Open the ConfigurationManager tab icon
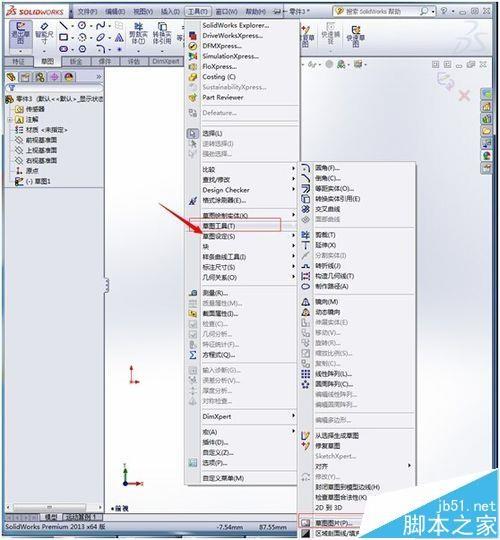Screen dimensions: 500x540 tap(40, 77)
